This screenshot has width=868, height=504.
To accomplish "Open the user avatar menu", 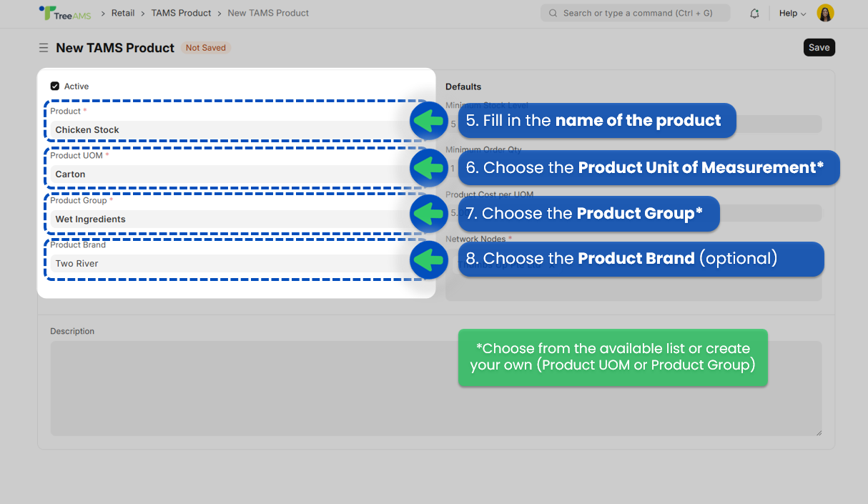I will [825, 13].
